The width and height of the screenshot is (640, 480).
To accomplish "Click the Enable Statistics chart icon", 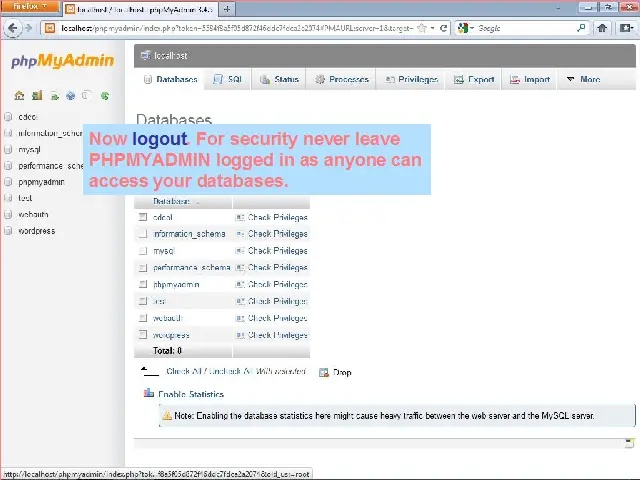I will [x=149, y=393].
